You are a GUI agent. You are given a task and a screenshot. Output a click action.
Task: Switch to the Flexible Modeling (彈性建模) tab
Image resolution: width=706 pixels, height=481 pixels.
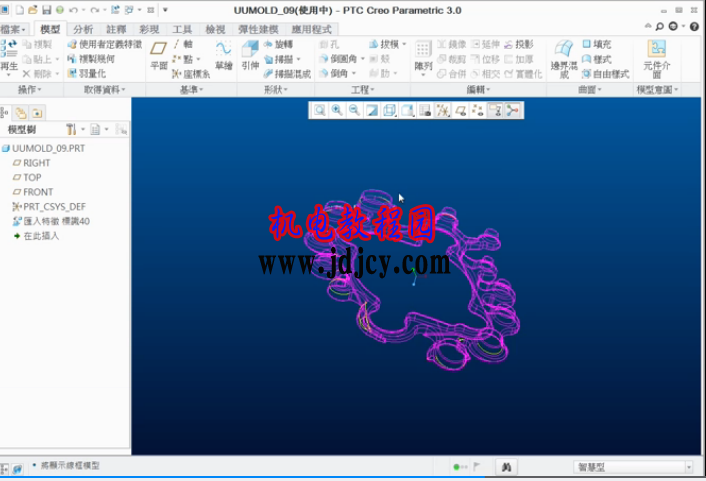(x=258, y=30)
